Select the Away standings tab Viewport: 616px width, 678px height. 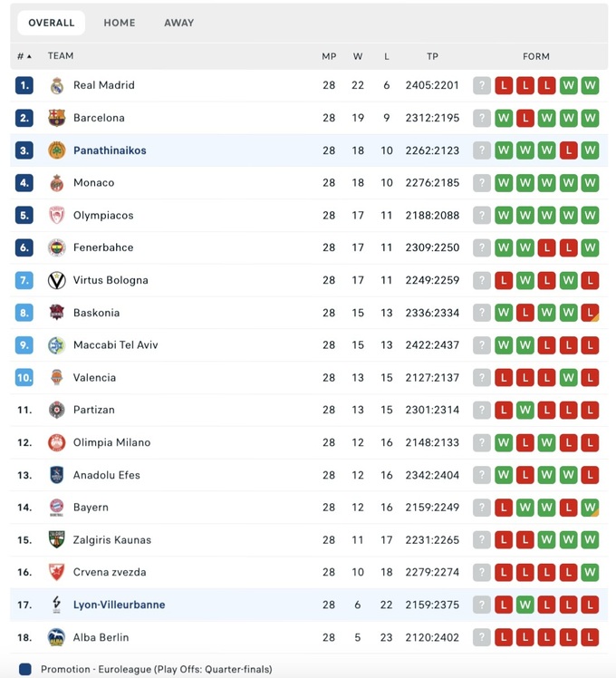pos(179,23)
